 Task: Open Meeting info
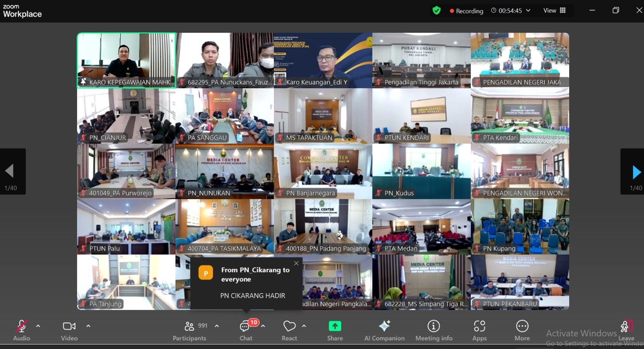pos(433,330)
